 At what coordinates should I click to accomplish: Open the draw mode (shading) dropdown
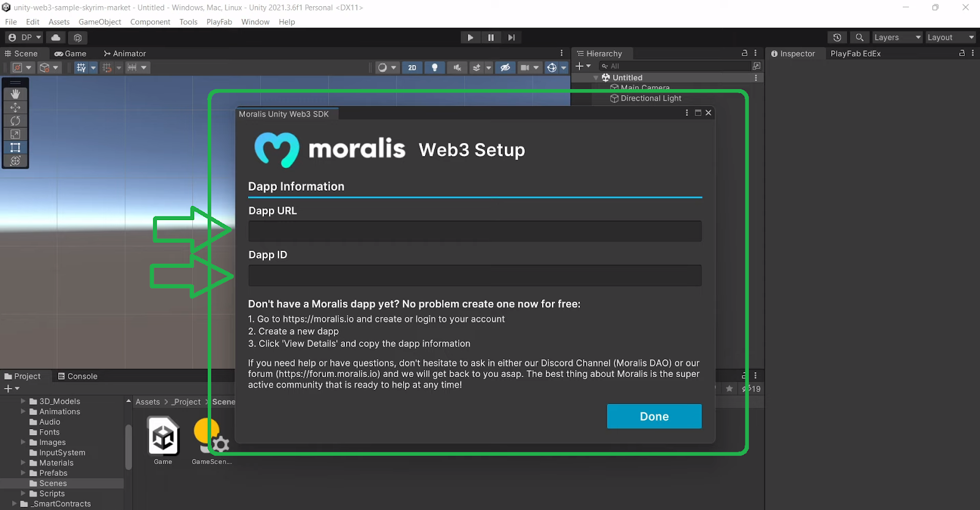[x=388, y=67]
